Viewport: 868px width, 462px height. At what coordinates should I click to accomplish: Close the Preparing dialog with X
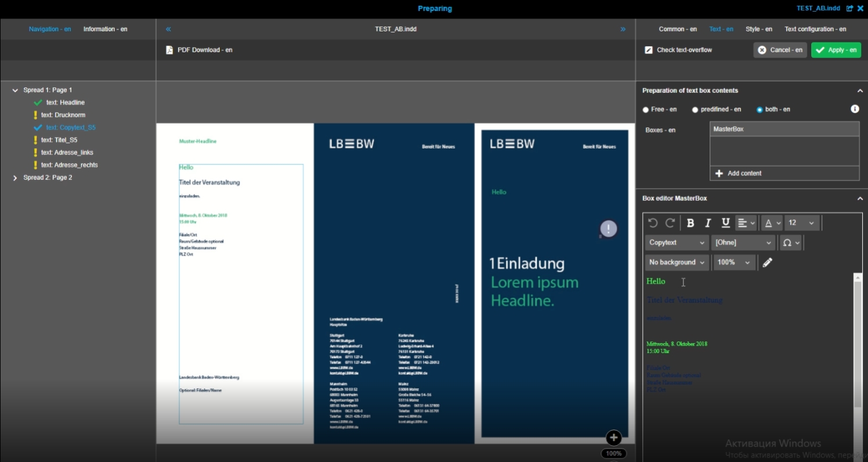(860, 9)
